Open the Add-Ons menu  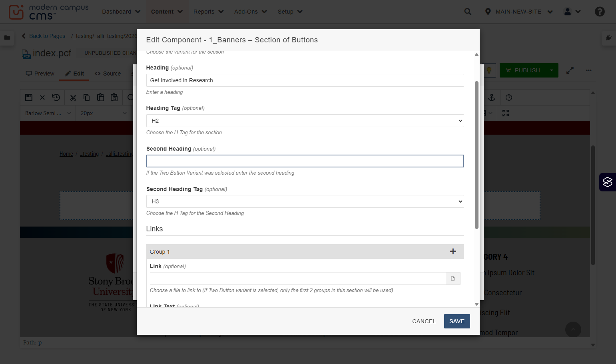coord(250,12)
